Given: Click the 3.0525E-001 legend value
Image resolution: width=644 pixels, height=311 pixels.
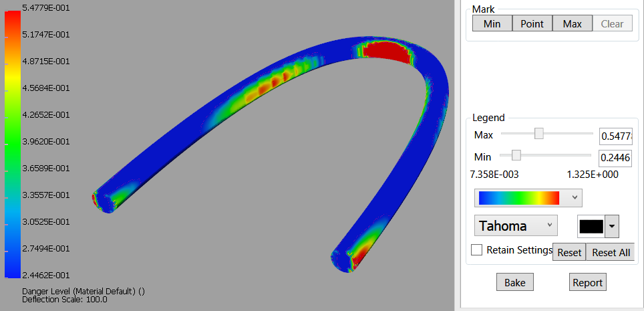Looking at the screenshot, I should [x=45, y=222].
